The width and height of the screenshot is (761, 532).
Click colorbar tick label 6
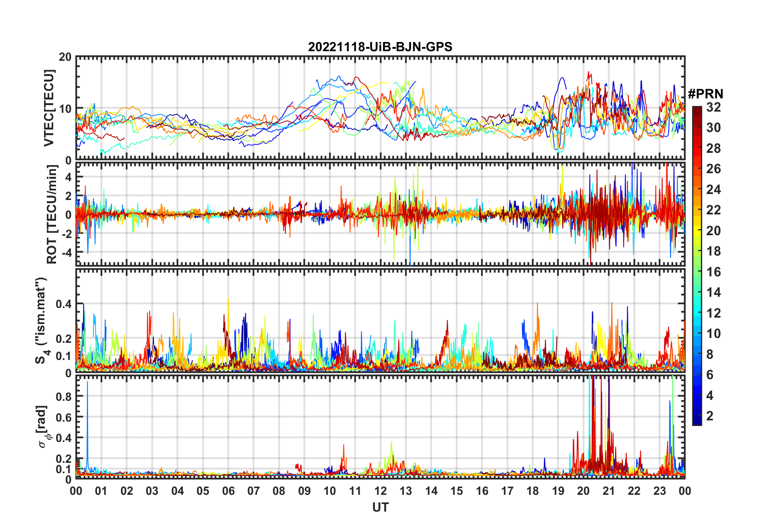point(710,375)
